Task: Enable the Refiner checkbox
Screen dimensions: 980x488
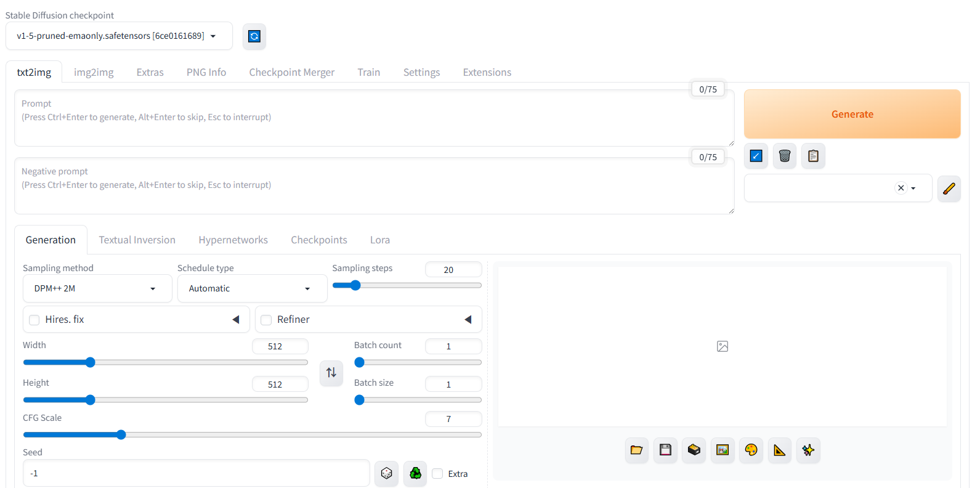Action: click(266, 320)
